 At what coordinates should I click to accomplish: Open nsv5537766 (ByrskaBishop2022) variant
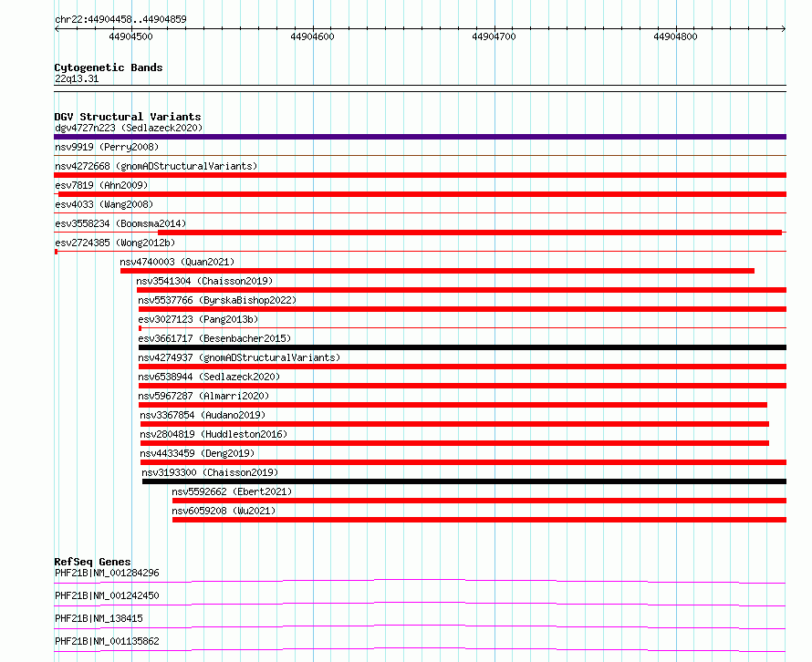pyautogui.click(x=217, y=300)
